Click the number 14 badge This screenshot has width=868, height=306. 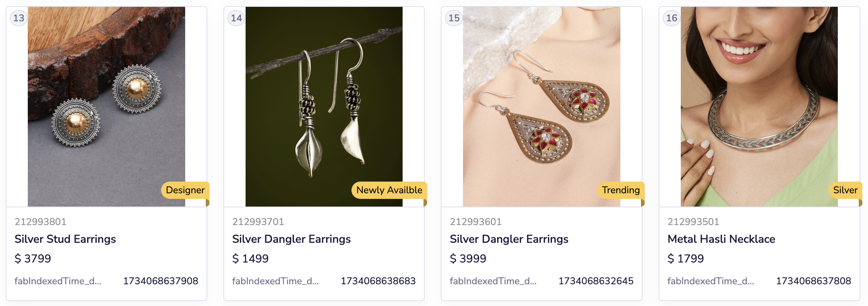236,18
